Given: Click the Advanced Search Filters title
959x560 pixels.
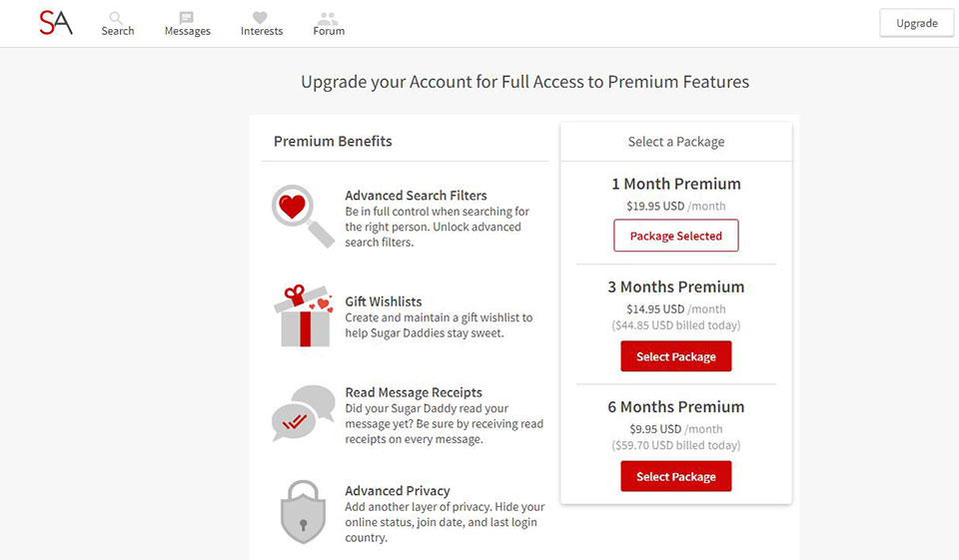Looking at the screenshot, I should click(x=416, y=196).
